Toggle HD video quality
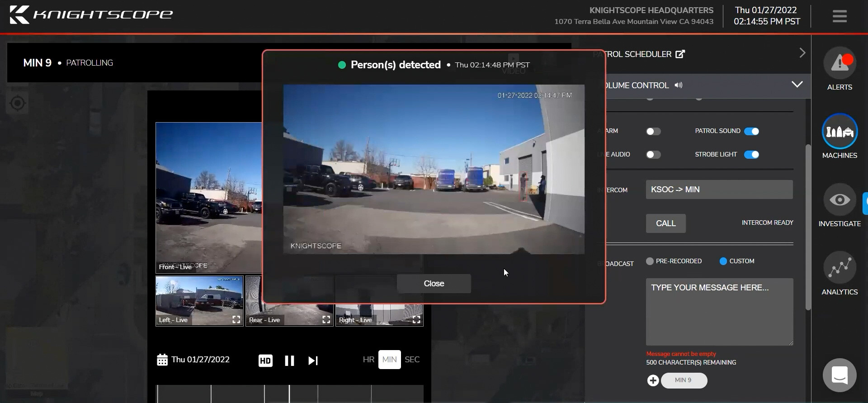 pos(265,360)
